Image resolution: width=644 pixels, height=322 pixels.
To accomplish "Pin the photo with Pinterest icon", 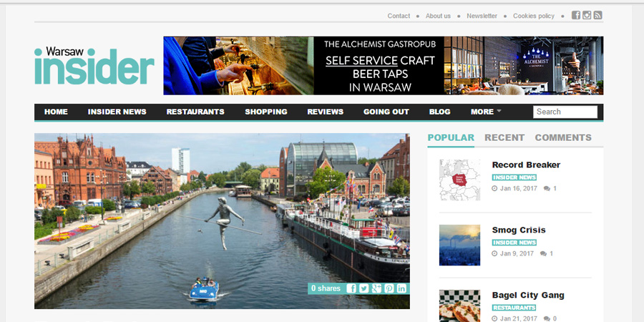I will click(x=389, y=288).
